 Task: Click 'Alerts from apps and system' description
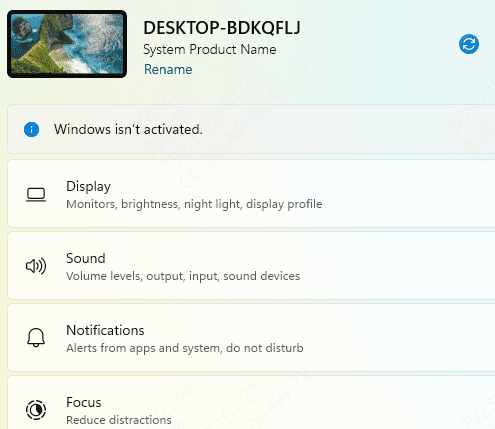(185, 348)
